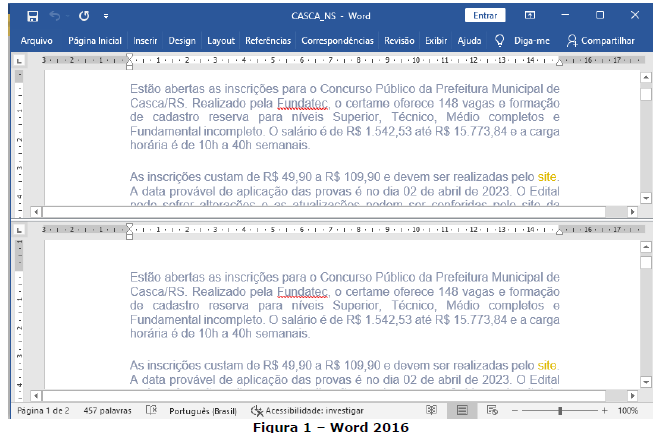
Task: Click the upper pane vertical scrollbar thumb
Action: click(x=646, y=94)
